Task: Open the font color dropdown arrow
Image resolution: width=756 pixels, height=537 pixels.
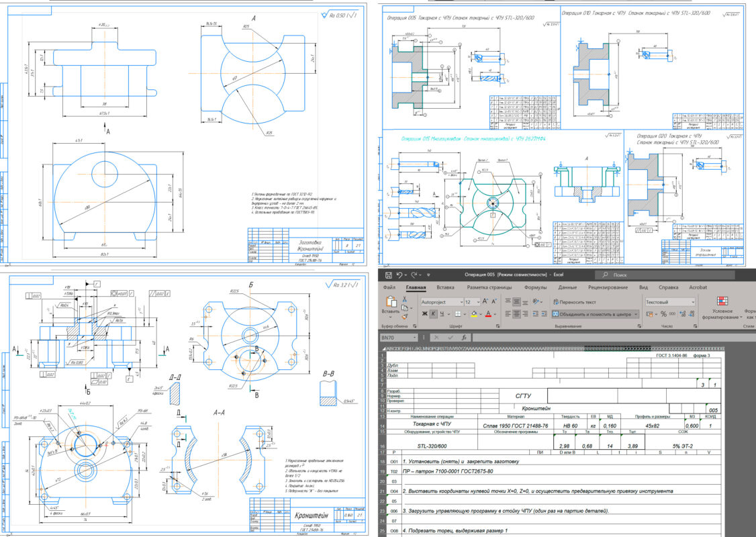Action: point(496,314)
